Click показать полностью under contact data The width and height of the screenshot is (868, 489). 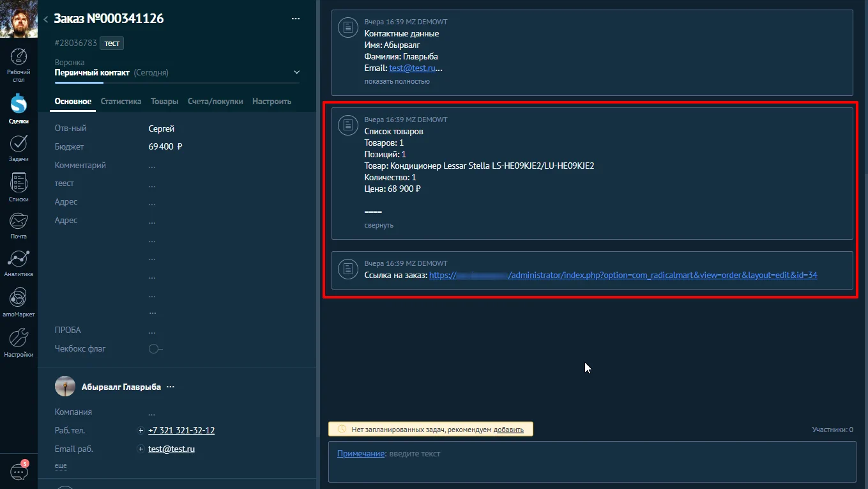point(397,82)
